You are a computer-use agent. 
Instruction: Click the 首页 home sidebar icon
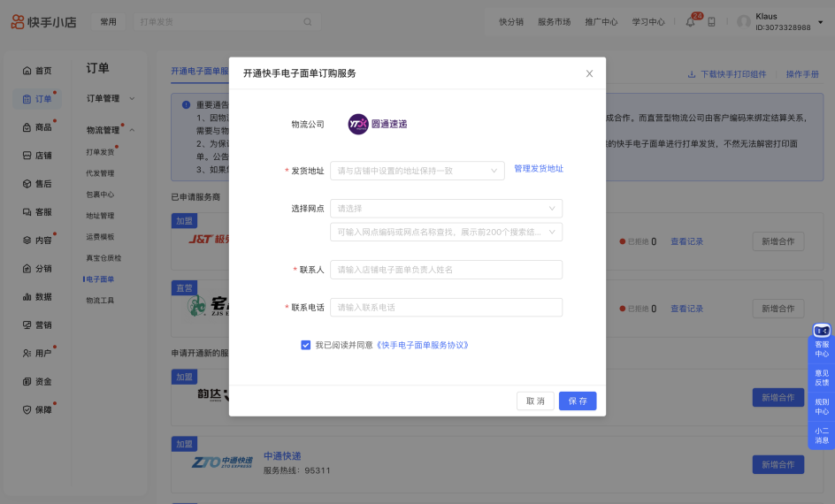27,71
